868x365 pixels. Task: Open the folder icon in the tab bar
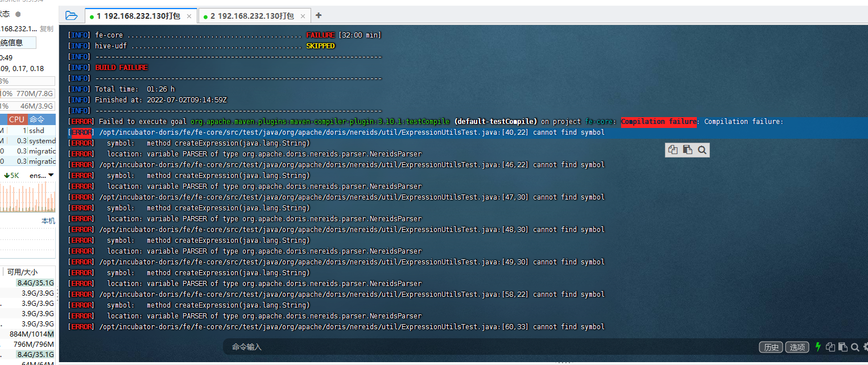pos(71,15)
